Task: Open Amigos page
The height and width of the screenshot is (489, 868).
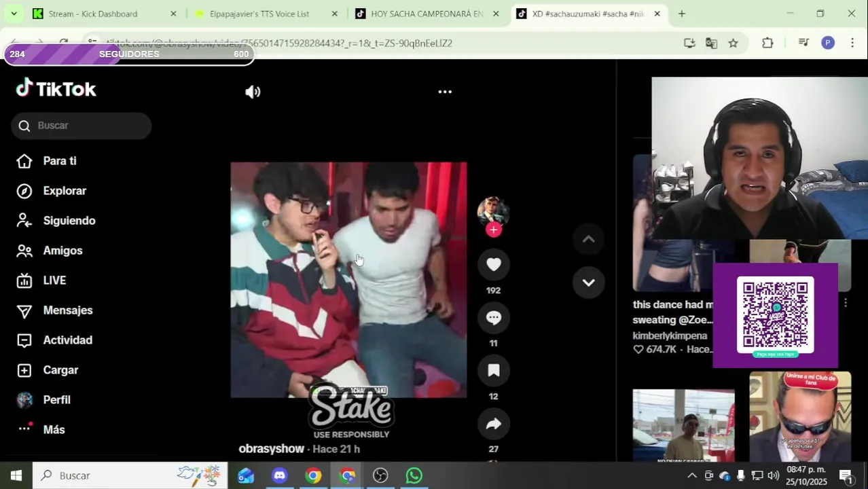Action: click(62, 251)
